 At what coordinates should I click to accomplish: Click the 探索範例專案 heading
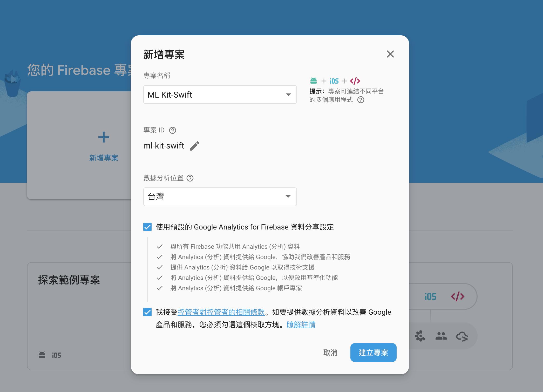coord(69,280)
